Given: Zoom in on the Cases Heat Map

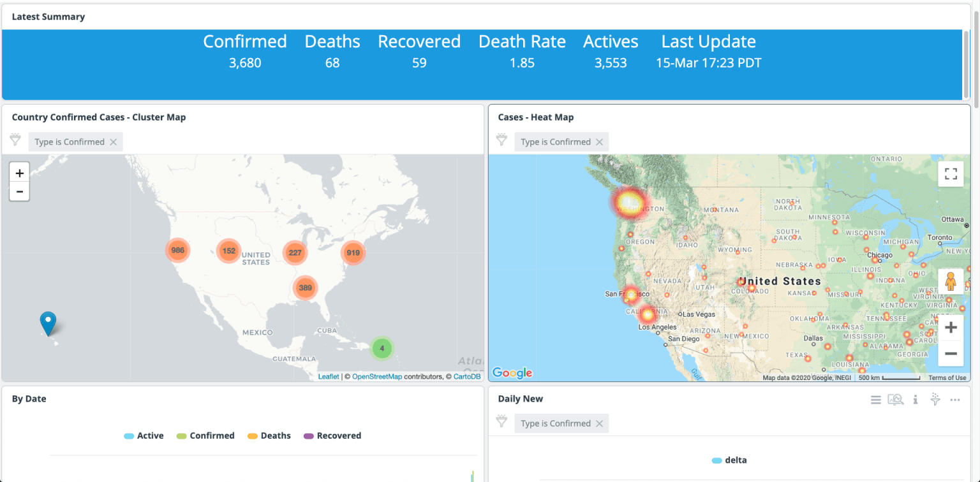Looking at the screenshot, I should [x=951, y=326].
